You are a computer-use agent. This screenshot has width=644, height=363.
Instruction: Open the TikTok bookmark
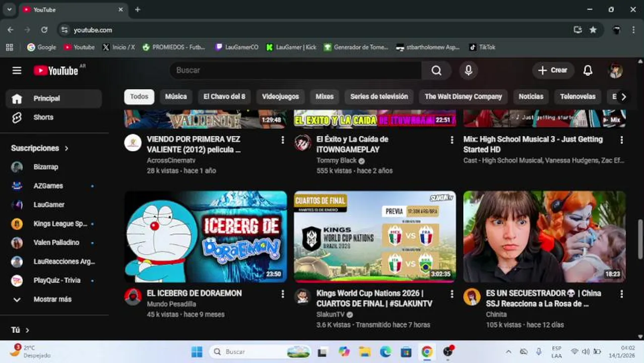tap(482, 47)
